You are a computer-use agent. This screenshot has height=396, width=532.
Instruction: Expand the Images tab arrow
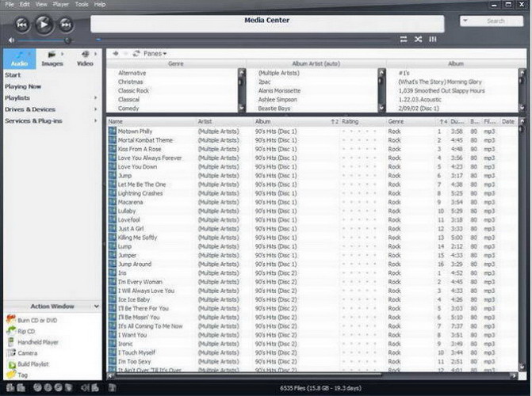coord(63,54)
